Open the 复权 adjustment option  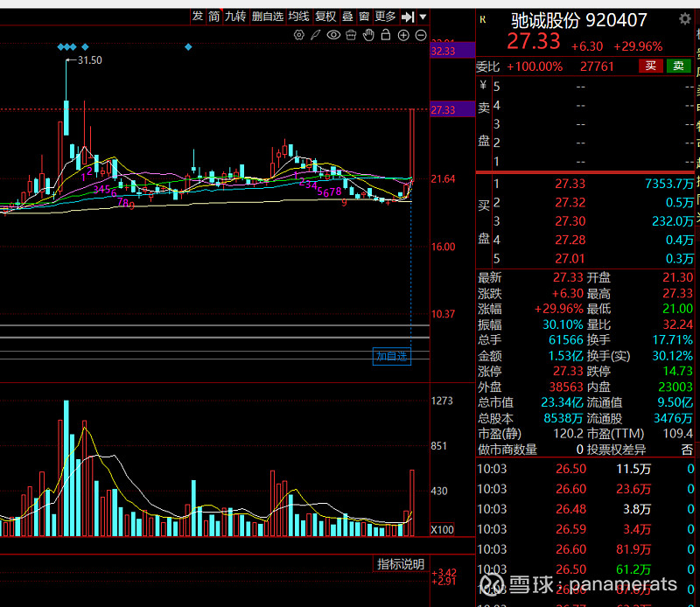pyautogui.click(x=325, y=16)
